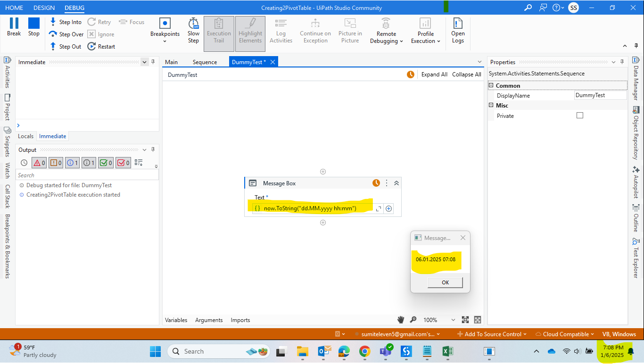The width and height of the screenshot is (644, 364).
Task: Open the Cloud Compatible dropdown
Action: click(565, 334)
